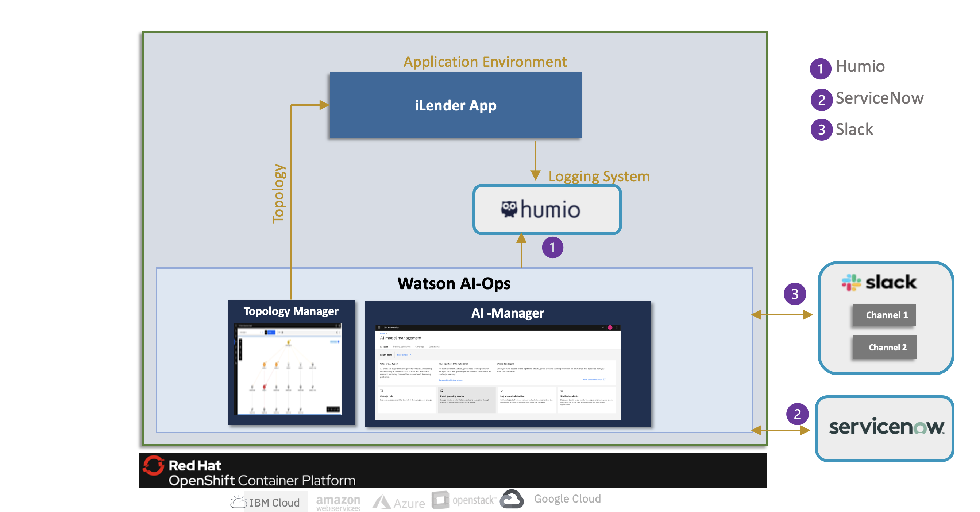Click the Event grouping service icon

pyautogui.click(x=442, y=391)
